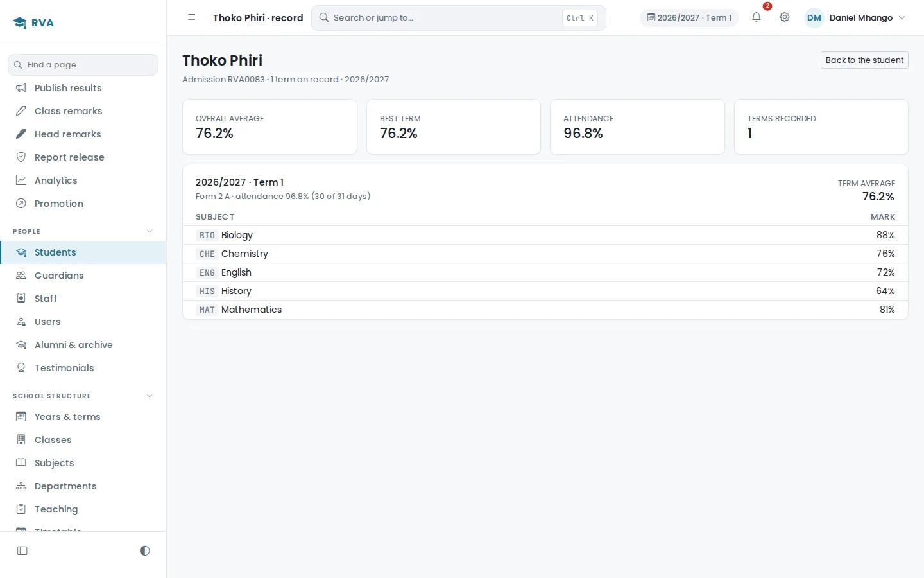Toggle the hamburger menu icon
924x578 pixels.
click(191, 17)
